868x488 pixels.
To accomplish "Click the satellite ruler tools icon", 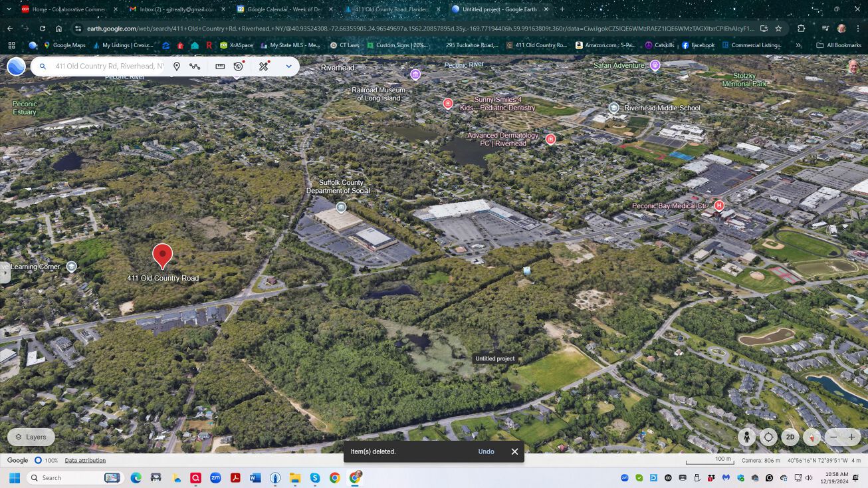I will (x=264, y=66).
